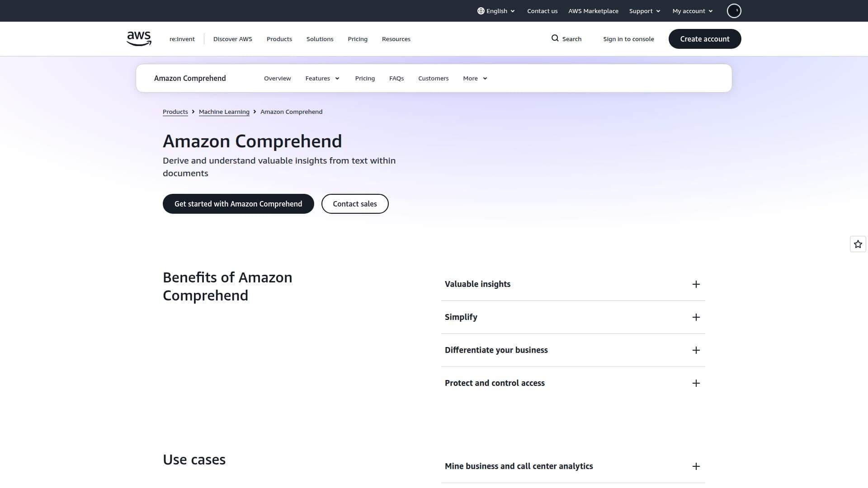
Task: Click Sign in to console link
Action: coord(628,39)
